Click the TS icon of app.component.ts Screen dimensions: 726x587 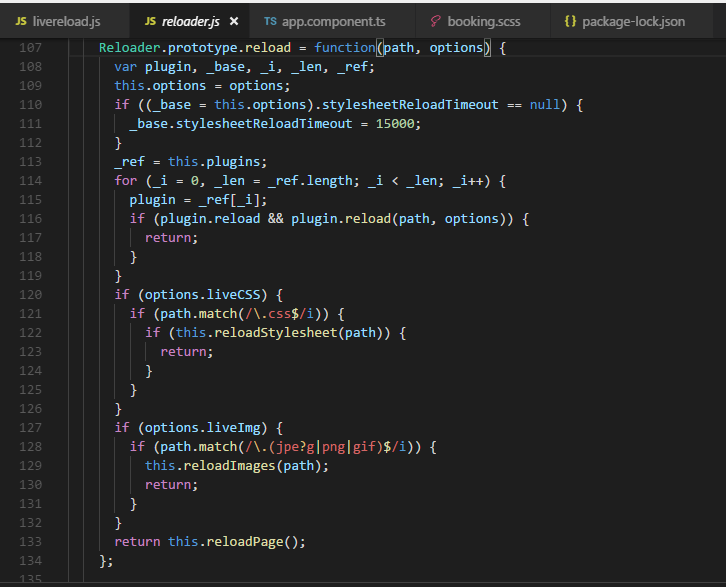pyautogui.click(x=270, y=21)
